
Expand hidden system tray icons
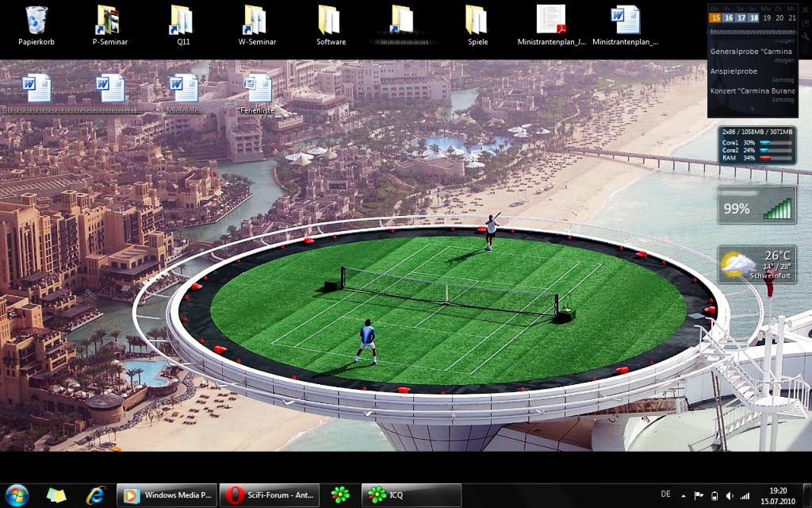tap(684, 496)
